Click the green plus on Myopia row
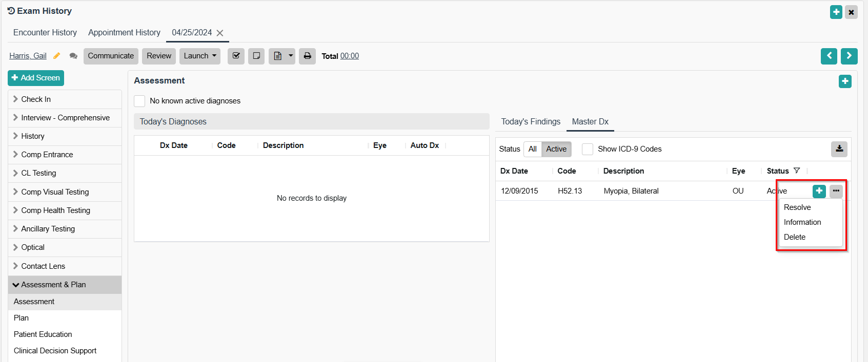868x362 pixels. (819, 191)
